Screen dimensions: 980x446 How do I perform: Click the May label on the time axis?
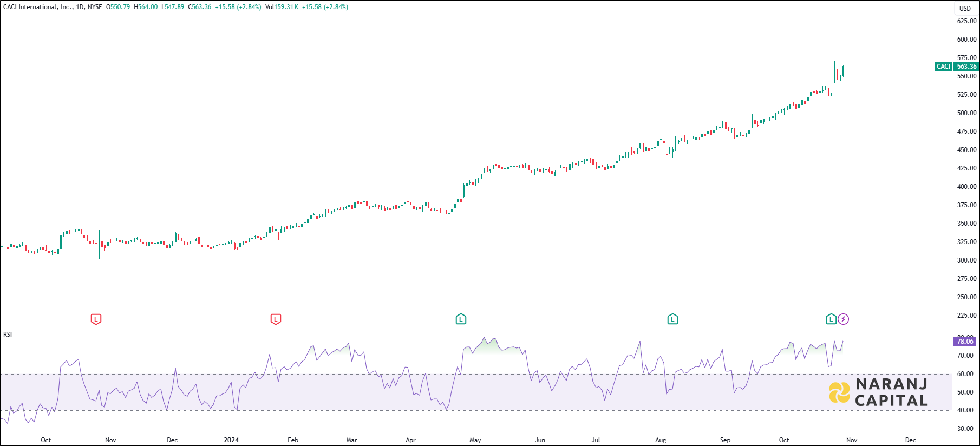[475, 440]
